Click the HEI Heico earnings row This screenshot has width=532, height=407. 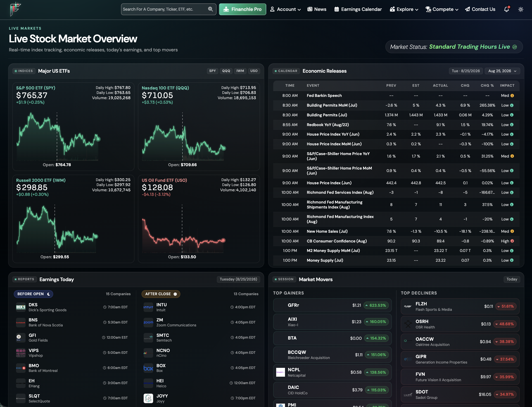pos(199,383)
